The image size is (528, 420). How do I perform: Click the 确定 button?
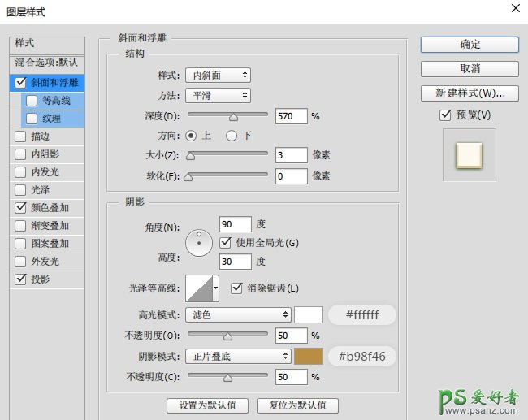coord(470,44)
